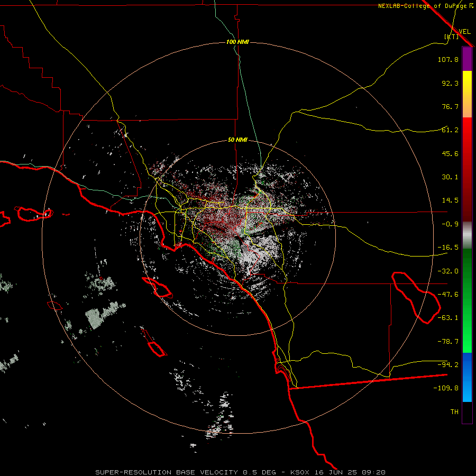The width and height of the screenshot is (476, 476).
Task: Click the TH label on the scale
Action: [x=454, y=411]
